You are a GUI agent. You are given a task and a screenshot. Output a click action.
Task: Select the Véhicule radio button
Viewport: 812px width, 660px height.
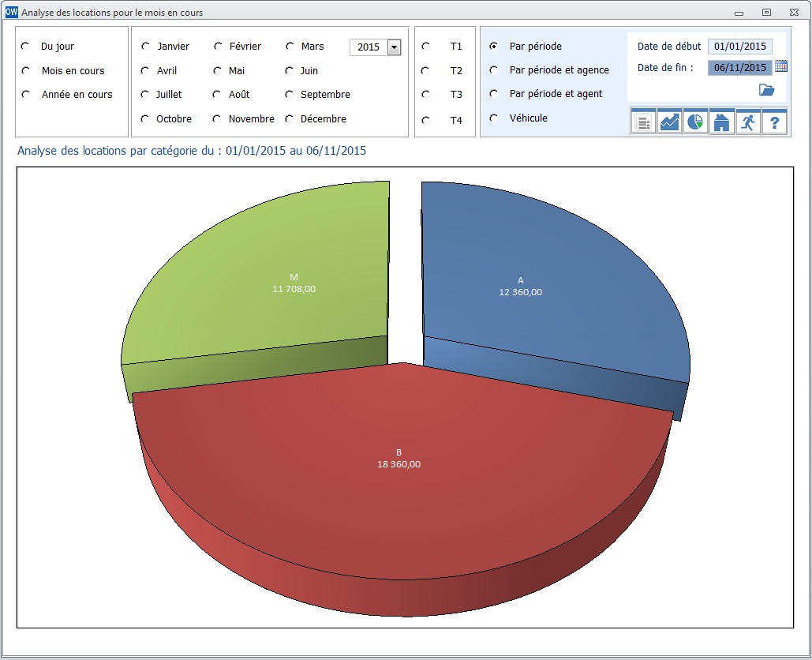pos(494,118)
